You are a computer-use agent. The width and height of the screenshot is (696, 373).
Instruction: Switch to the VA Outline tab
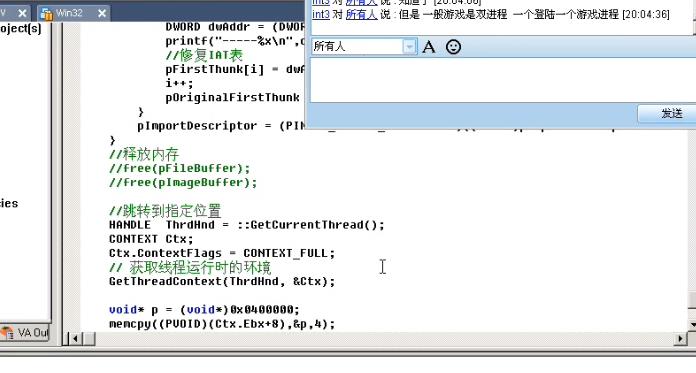pyautogui.click(x=25, y=333)
